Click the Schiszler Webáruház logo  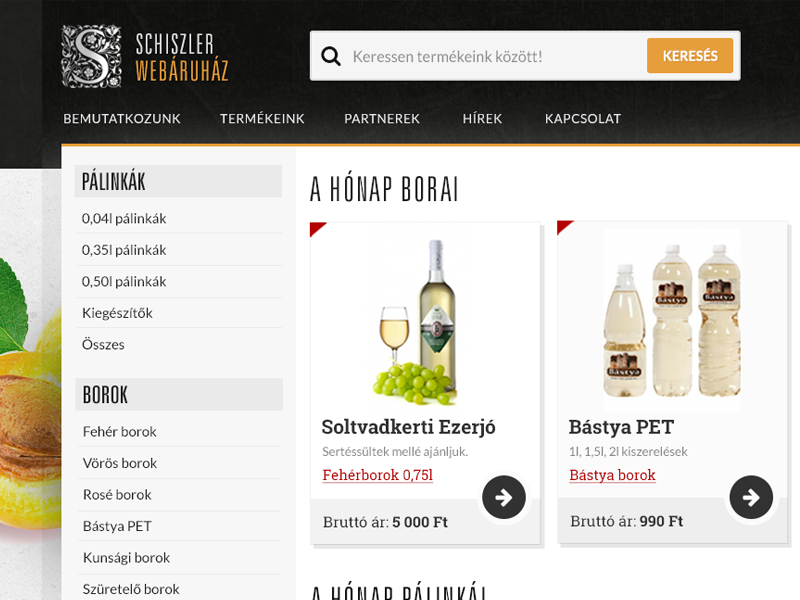(x=145, y=56)
